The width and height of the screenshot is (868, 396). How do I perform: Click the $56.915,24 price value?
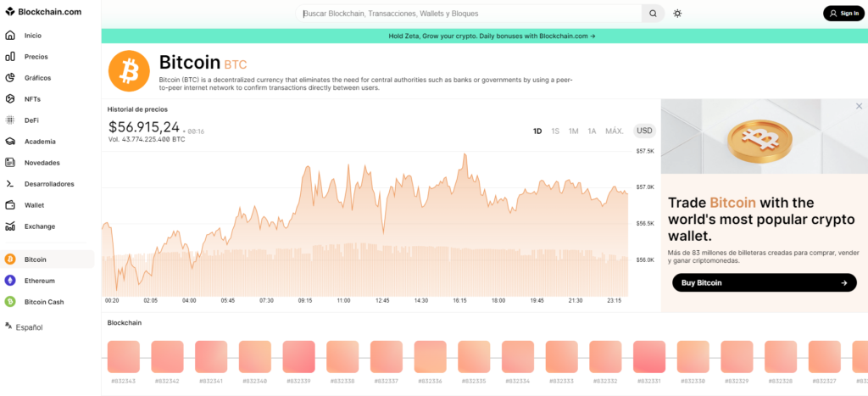click(144, 127)
